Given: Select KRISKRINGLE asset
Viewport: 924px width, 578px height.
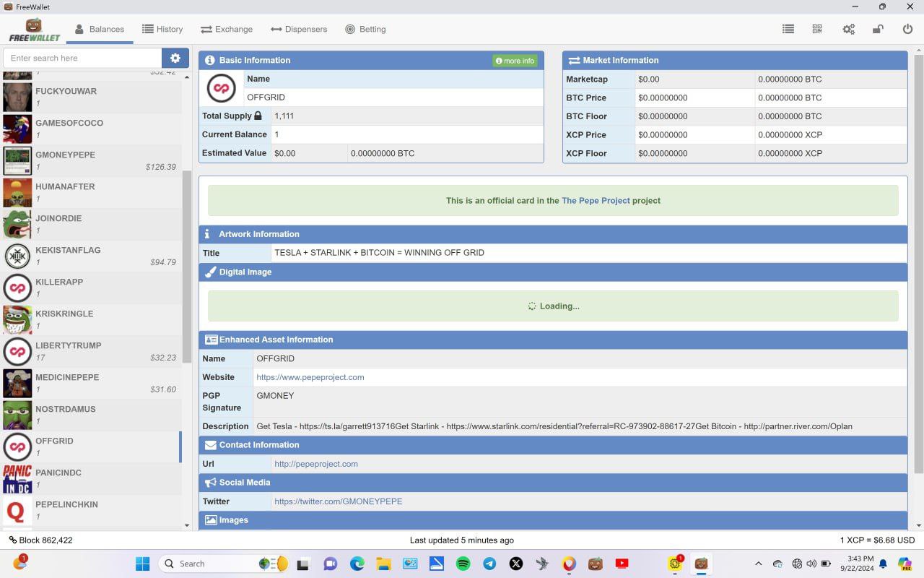Looking at the screenshot, I should tap(91, 319).
